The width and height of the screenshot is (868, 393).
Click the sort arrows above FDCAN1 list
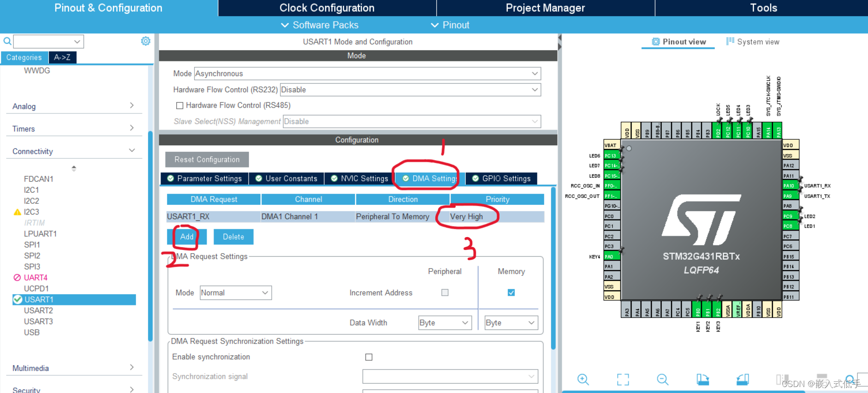74,168
